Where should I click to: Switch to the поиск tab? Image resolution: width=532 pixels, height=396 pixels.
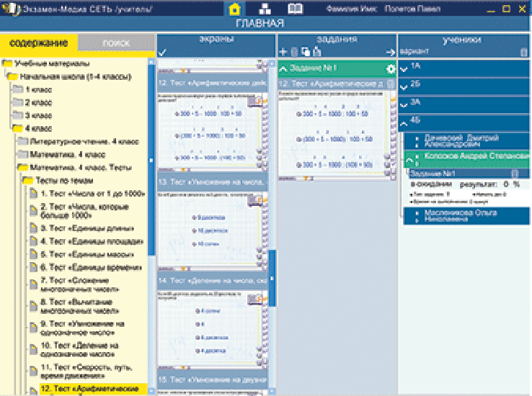pyautogui.click(x=116, y=43)
